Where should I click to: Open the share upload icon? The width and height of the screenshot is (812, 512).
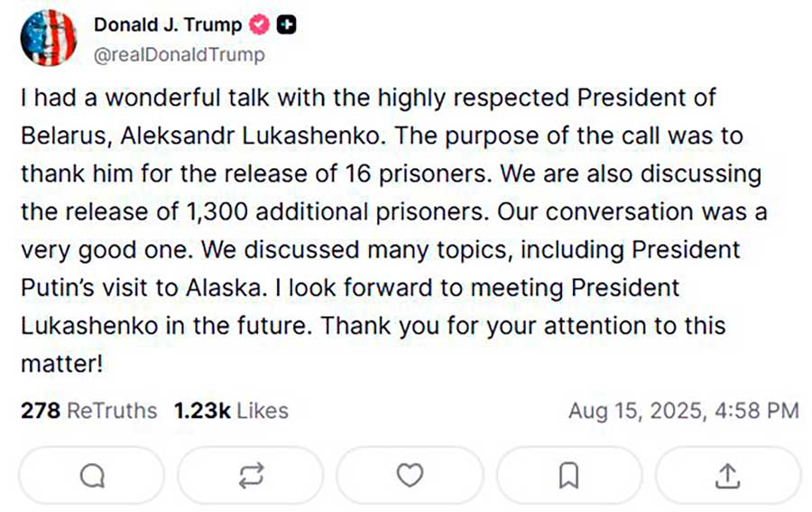click(x=728, y=475)
